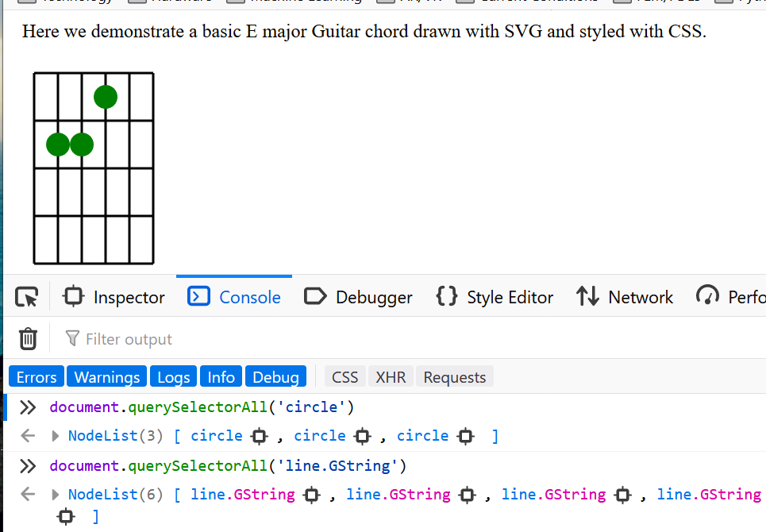Expand the NodeList(6) console result
766x532 pixels.
tap(54, 494)
